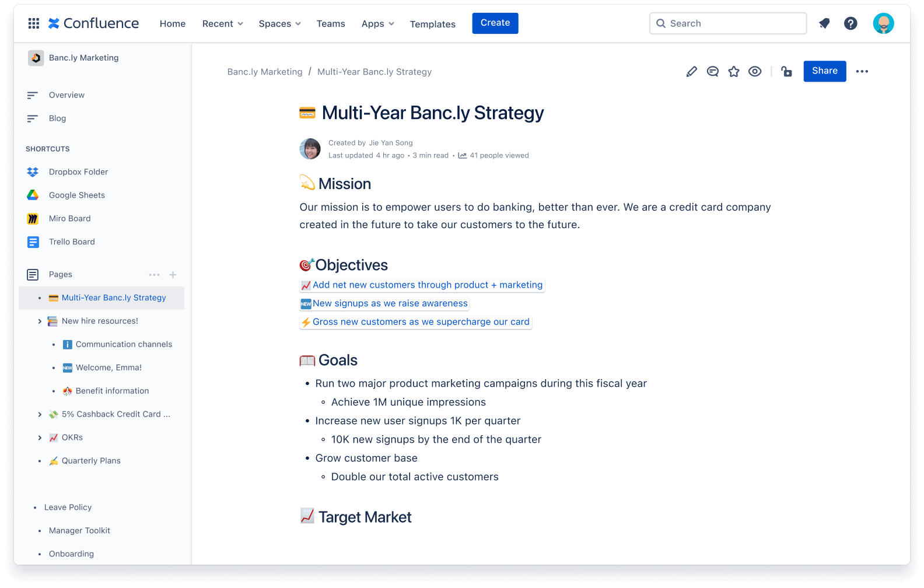Click the Pages section label
924x588 pixels.
[61, 275]
